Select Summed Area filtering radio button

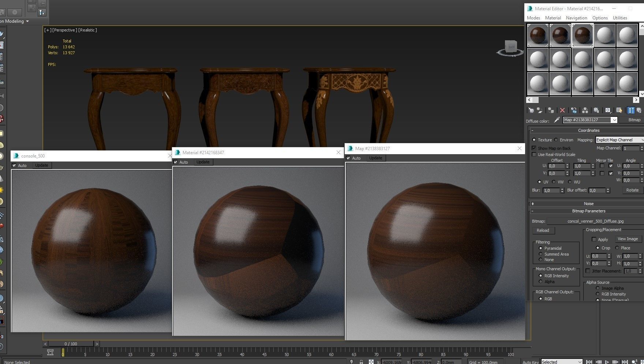click(540, 254)
